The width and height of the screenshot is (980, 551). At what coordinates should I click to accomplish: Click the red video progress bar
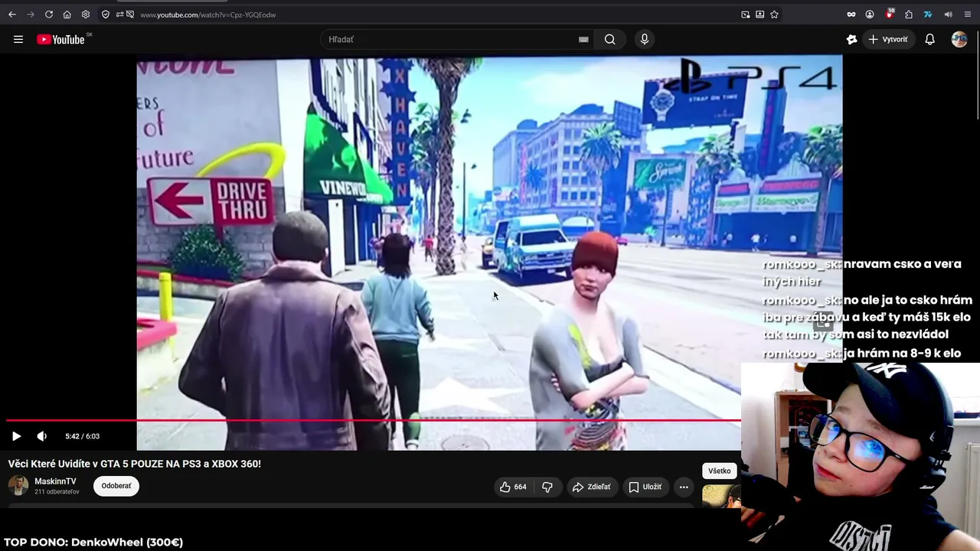373,420
